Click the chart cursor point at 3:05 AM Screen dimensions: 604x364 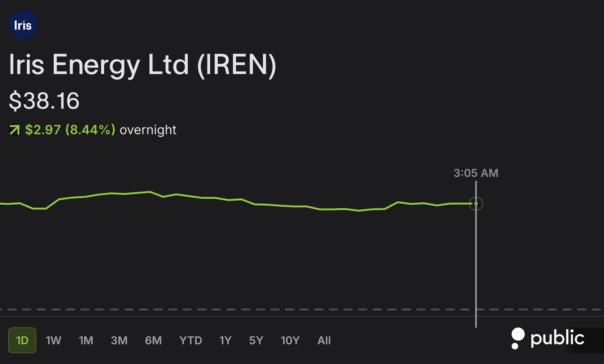pos(476,204)
